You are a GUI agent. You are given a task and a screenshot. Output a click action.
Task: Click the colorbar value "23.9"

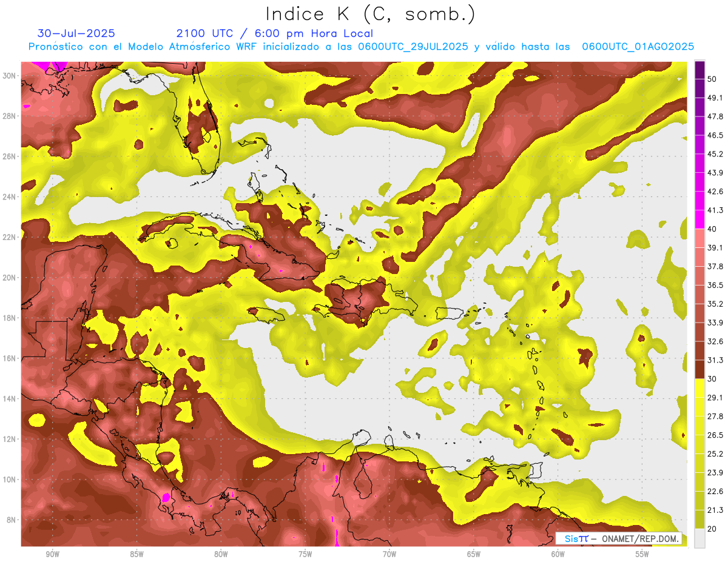(715, 473)
